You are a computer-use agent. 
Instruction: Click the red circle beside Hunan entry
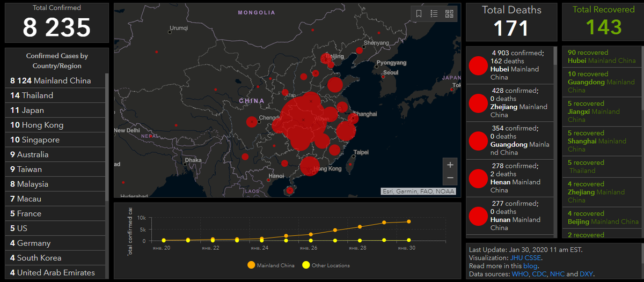[478, 216]
